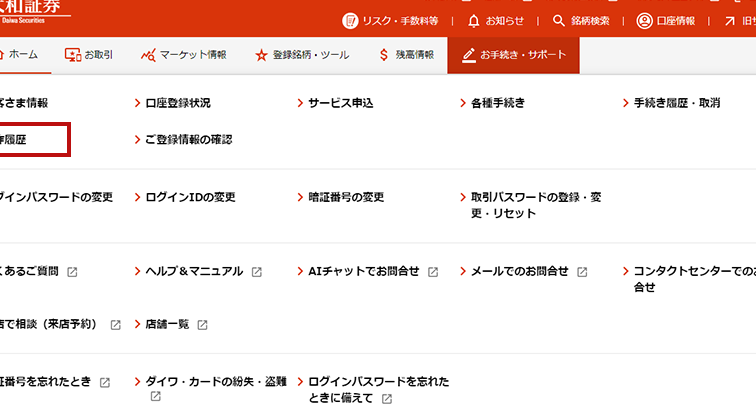Click external-link icon beside ヘルプ＆マニュアル
Image resolution: width=756 pixels, height=408 pixels.
coord(257,272)
